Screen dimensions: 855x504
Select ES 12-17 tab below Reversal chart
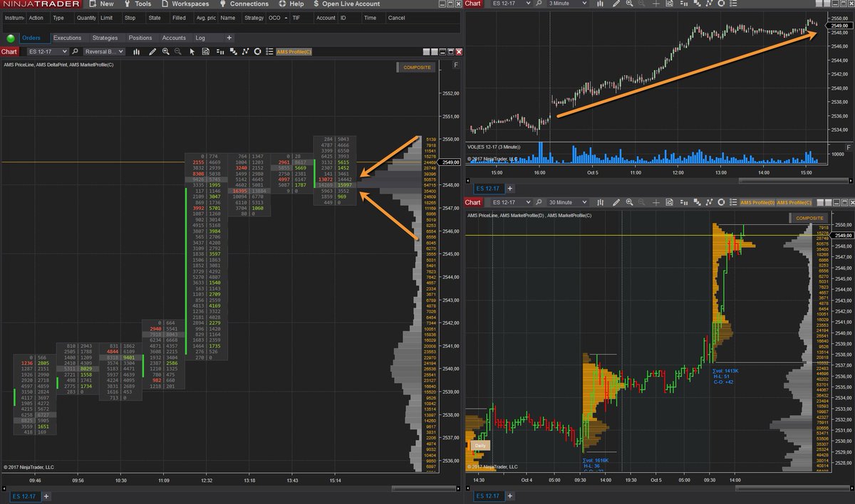[x=26, y=495]
